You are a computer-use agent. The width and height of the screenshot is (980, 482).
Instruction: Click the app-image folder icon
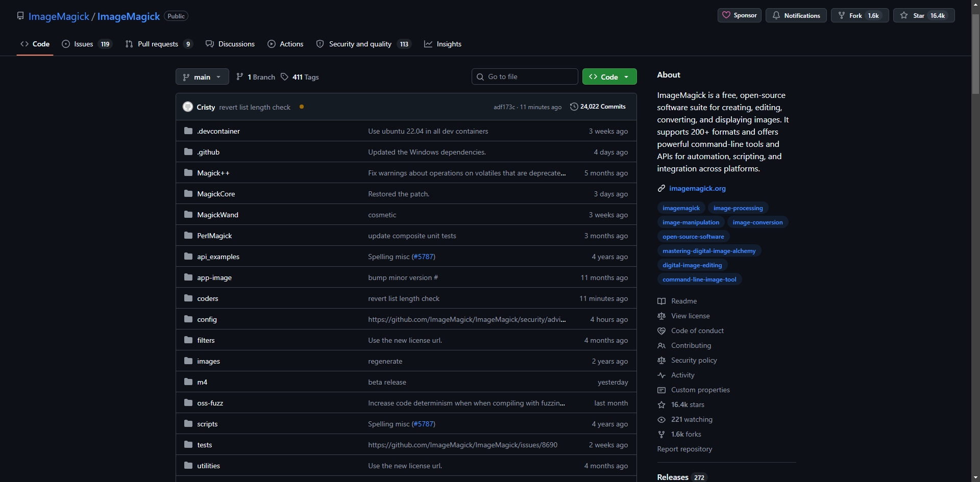(x=188, y=277)
